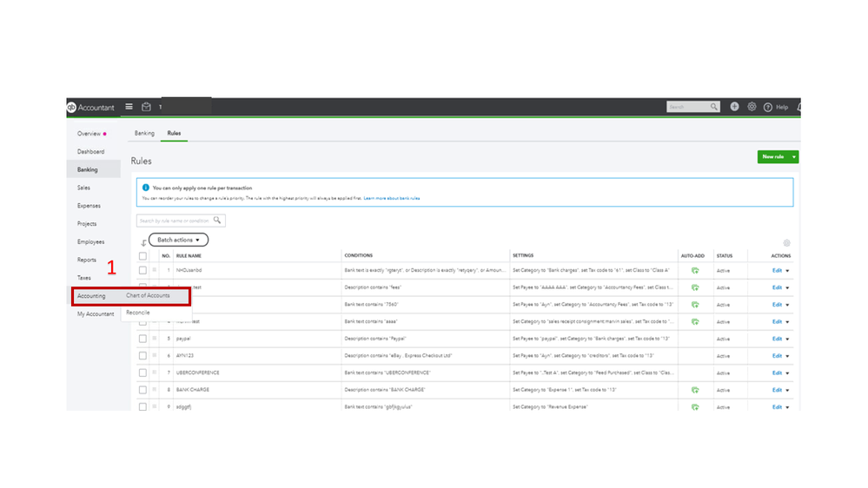The width and height of the screenshot is (868, 488).
Task: Expand the Batch actions dropdown
Action: point(178,241)
